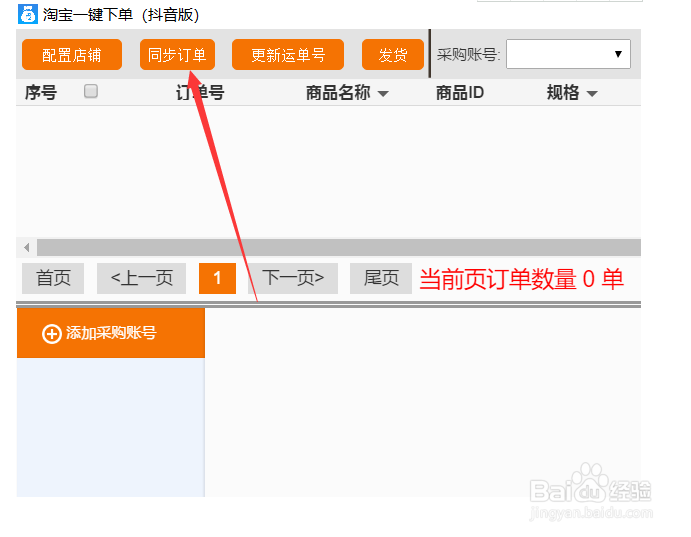Go to the previous page 上一页

(x=141, y=278)
